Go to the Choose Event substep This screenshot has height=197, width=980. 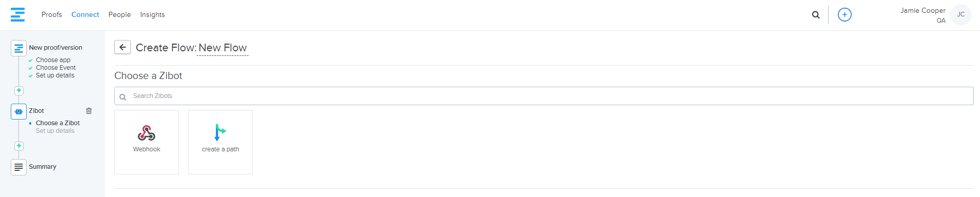[55, 68]
